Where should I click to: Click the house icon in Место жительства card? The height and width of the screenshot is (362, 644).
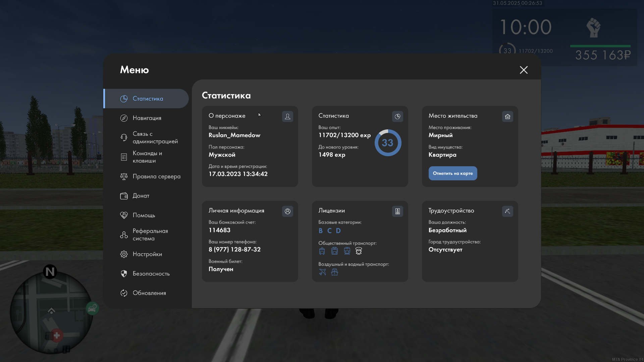click(x=507, y=116)
